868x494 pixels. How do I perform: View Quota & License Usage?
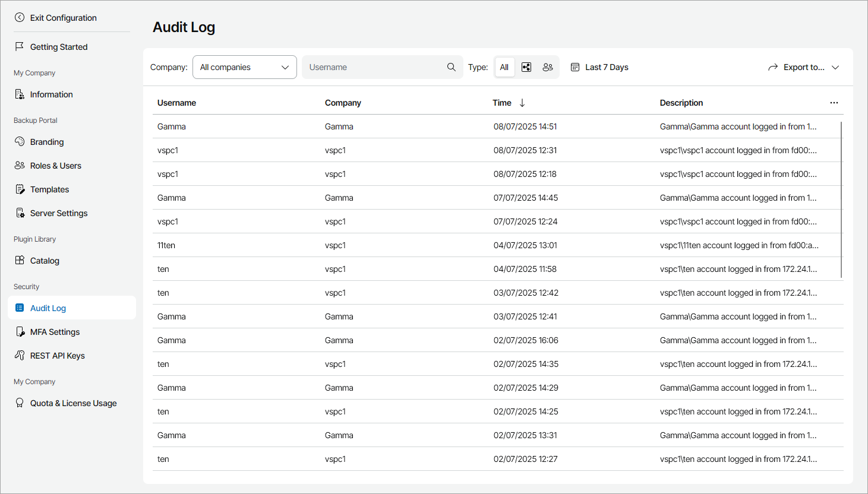point(73,403)
